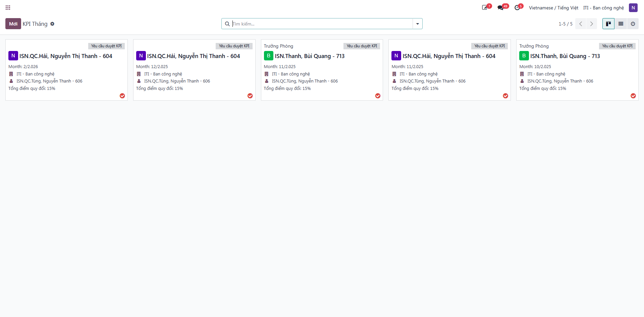
Task: Click Yêu cầu duyệt KPI tag on Month 12/2.025 card
Action: pyautogui.click(x=234, y=46)
